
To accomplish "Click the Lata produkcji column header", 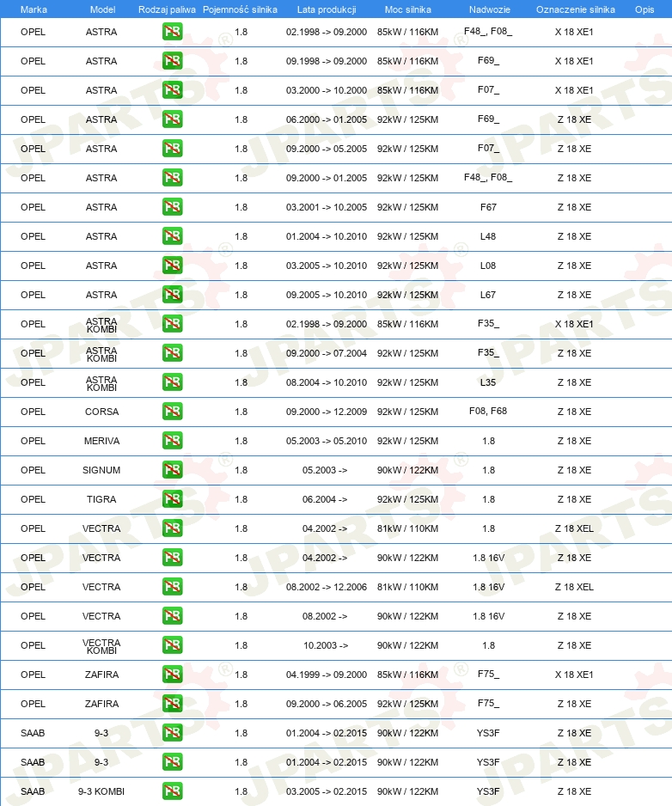I will tap(327, 9).
